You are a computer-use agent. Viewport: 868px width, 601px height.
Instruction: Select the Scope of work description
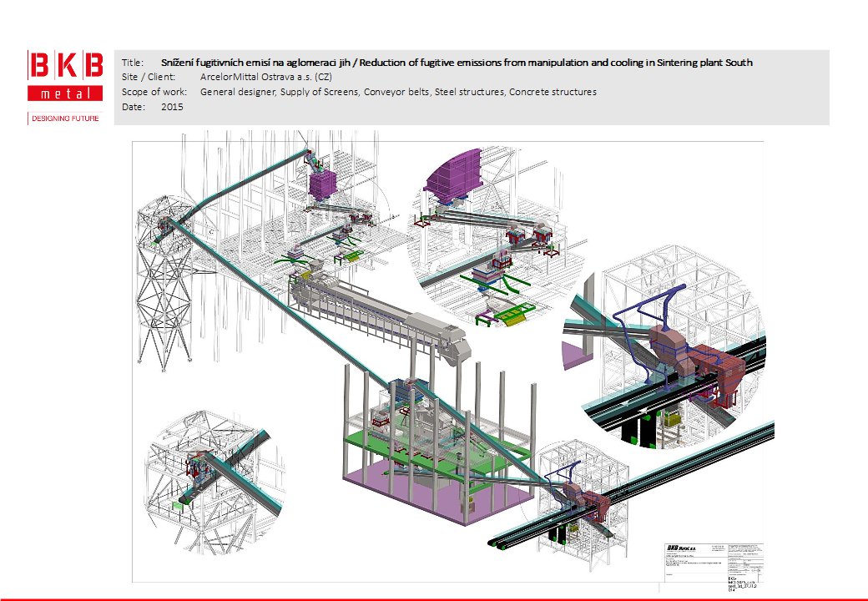point(398,92)
